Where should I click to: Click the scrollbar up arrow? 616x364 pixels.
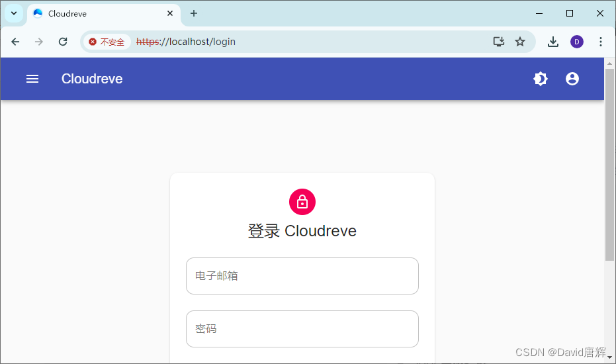tap(609, 64)
